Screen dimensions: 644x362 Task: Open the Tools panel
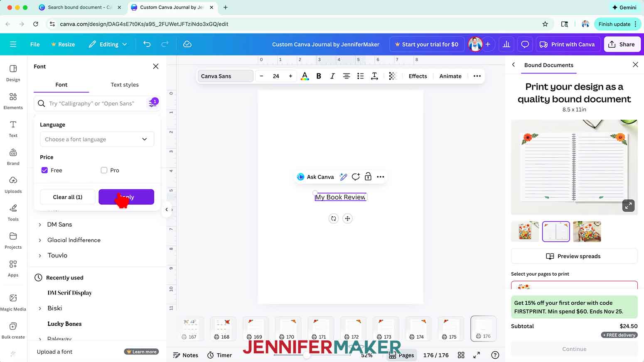pyautogui.click(x=13, y=212)
